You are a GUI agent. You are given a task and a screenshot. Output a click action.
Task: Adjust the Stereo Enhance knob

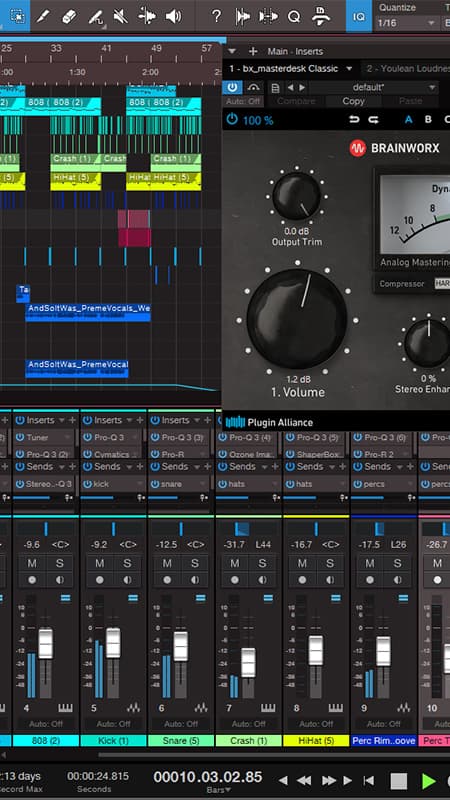tap(428, 343)
